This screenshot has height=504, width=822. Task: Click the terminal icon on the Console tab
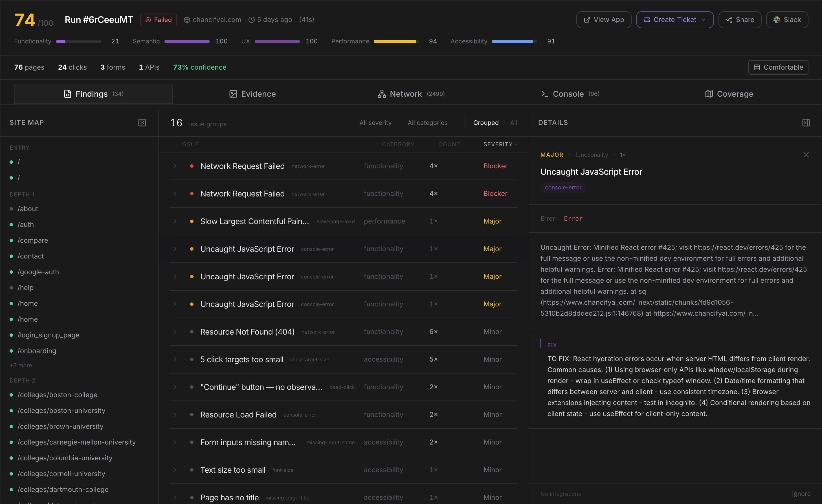pos(545,94)
